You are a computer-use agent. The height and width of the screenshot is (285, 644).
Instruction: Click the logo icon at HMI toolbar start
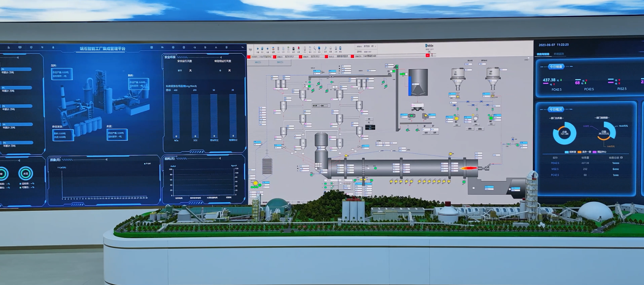[x=250, y=49]
